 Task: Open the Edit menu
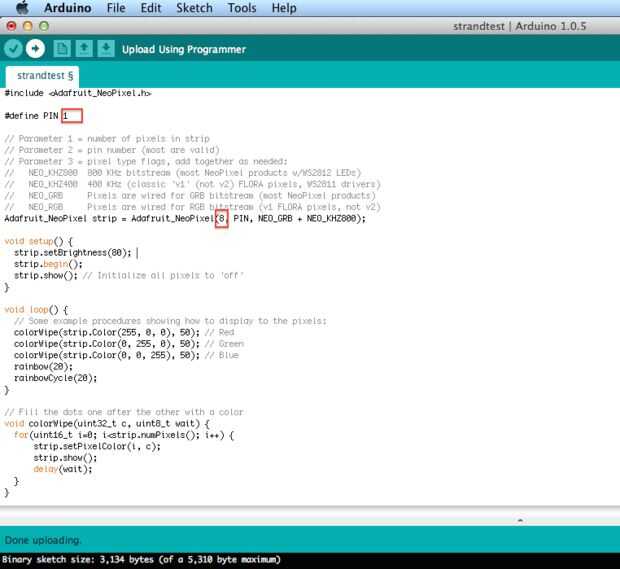click(151, 8)
